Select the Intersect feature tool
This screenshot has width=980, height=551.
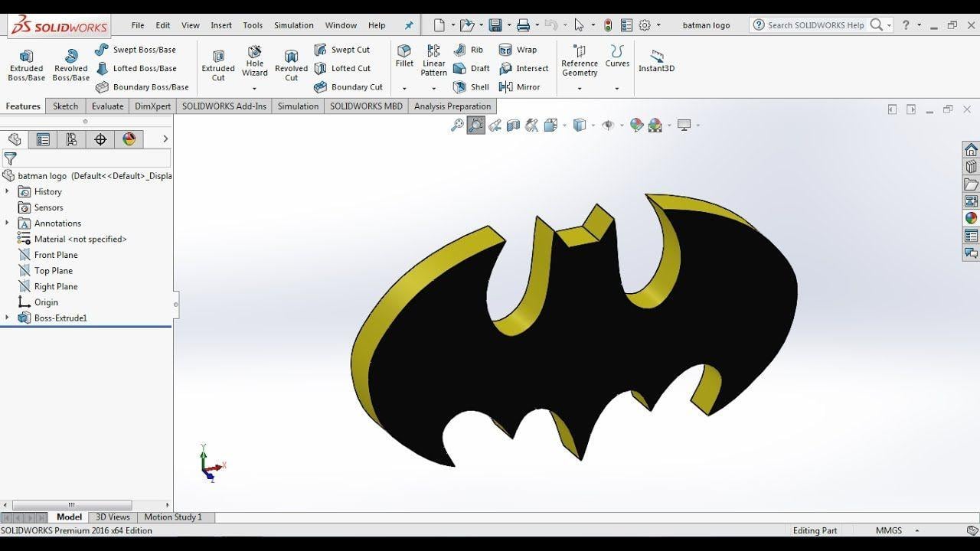coord(524,68)
